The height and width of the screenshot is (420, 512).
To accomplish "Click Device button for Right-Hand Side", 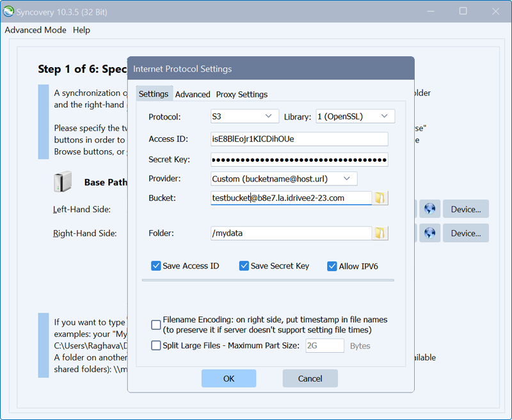I will click(466, 233).
